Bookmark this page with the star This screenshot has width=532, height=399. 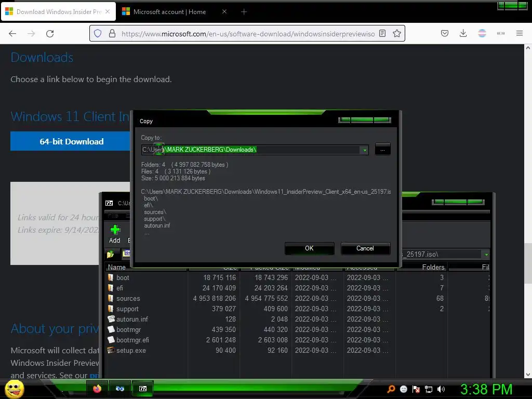pos(396,33)
